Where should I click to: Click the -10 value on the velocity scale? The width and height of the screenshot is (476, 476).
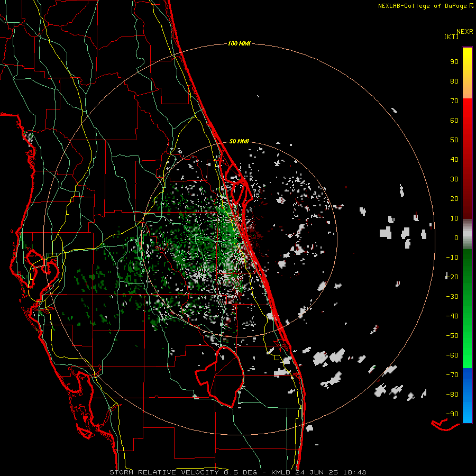pos(452,258)
